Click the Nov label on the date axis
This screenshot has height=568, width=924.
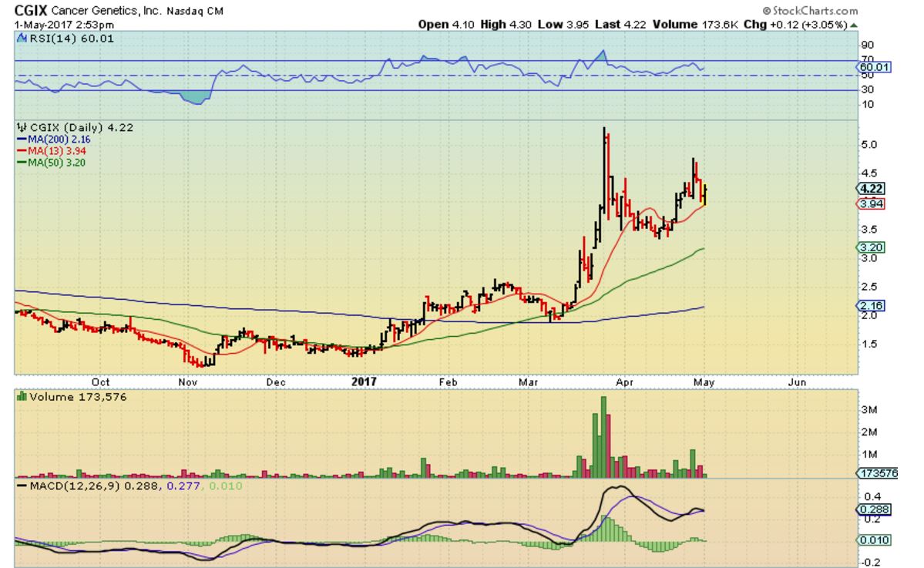[188, 382]
